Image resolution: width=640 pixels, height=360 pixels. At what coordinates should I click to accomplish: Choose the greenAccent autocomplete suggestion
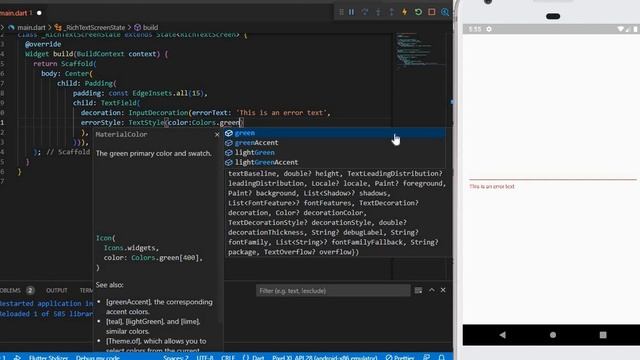(334, 143)
